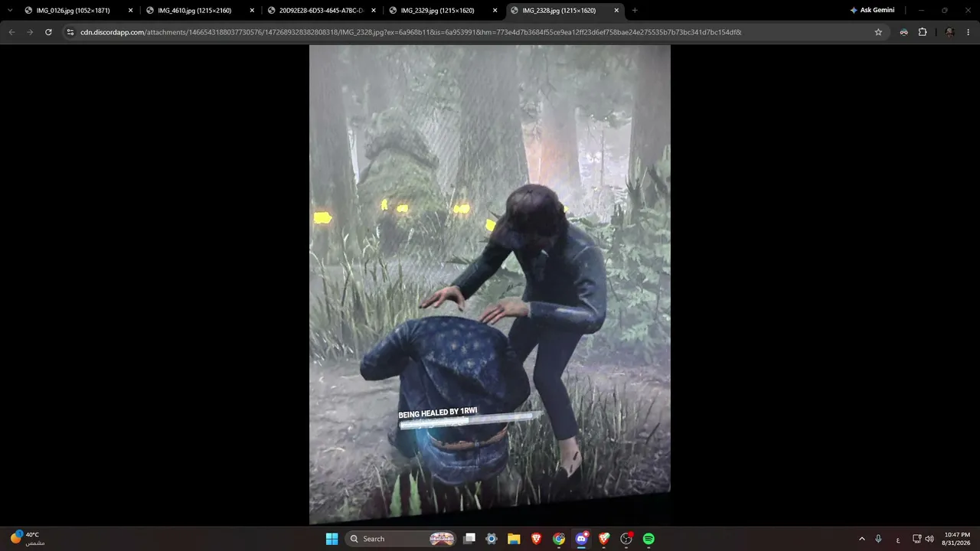Open the Extensions puzzle menu
This screenshot has height=551, width=980.
point(923,32)
